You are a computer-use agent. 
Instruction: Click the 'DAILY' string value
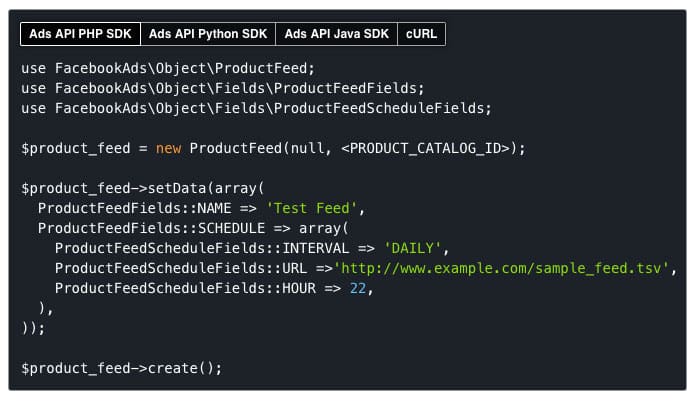click(x=412, y=248)
